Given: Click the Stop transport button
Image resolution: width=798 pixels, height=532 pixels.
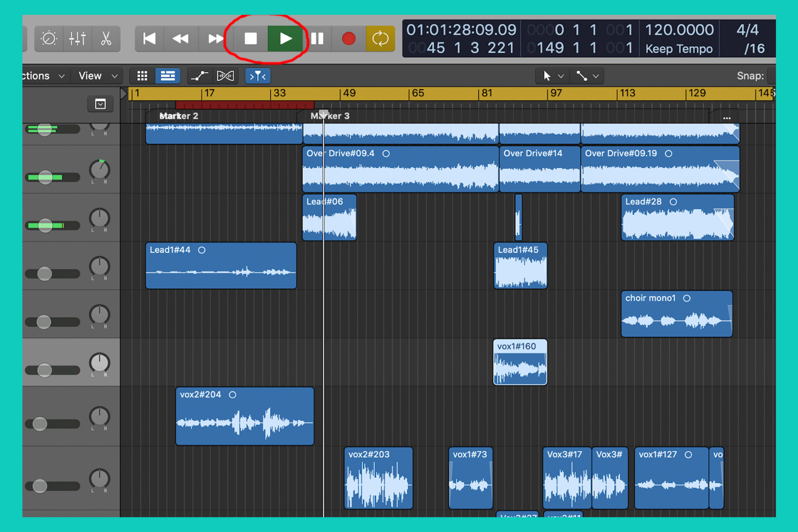Looking at the screenshot, I should [251, 39].
